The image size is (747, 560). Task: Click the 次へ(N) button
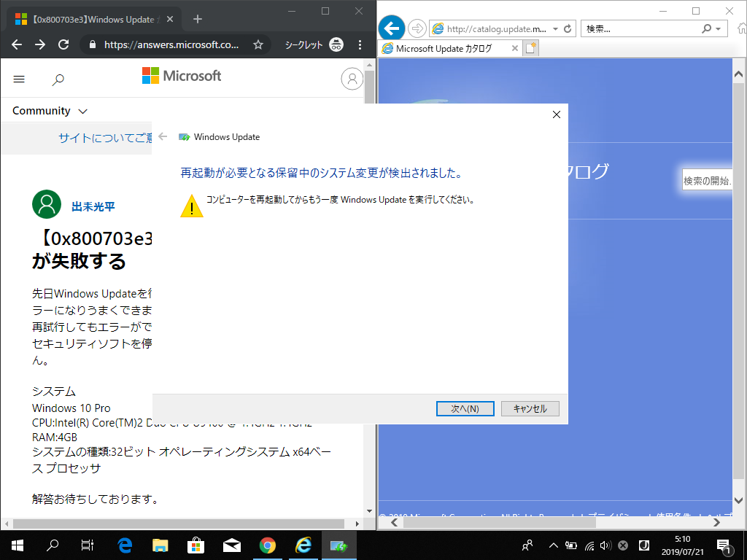(465, 408)
